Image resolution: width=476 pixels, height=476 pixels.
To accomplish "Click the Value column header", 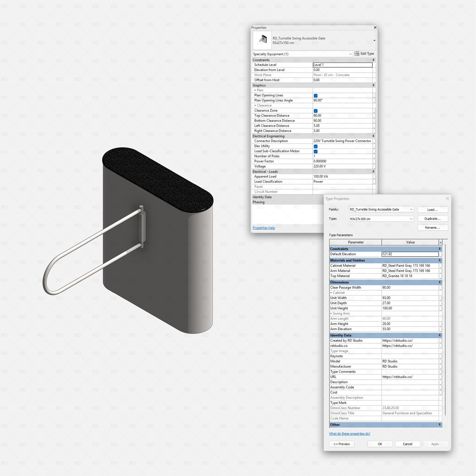I will pyautogui.click(x=410, y=242).
